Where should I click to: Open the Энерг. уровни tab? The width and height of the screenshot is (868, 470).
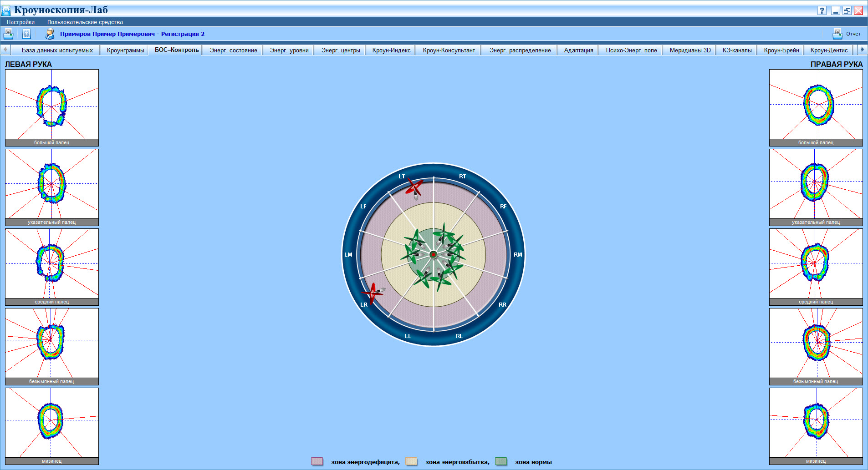point(289,50)
